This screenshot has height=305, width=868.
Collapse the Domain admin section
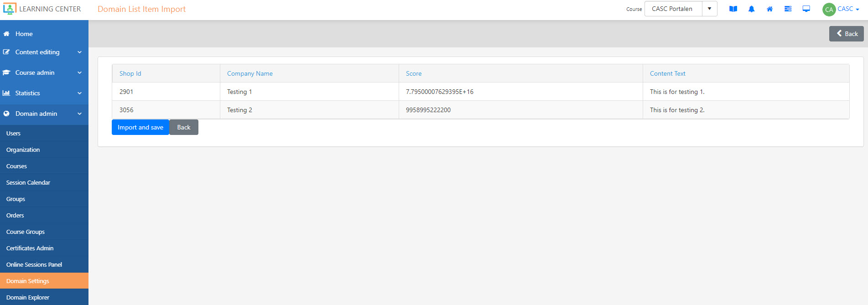click(x=44, y=114)
